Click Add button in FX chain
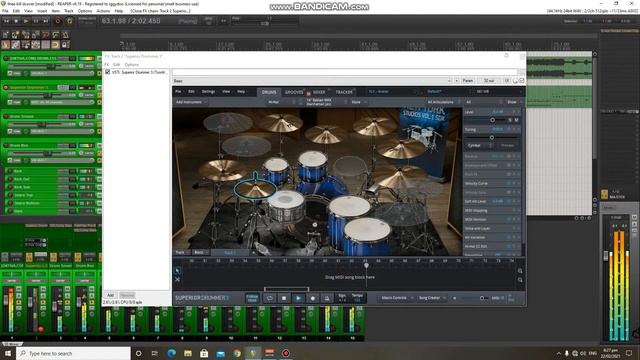The width and height of the screenshot is (640, 360). pos(111,295)
